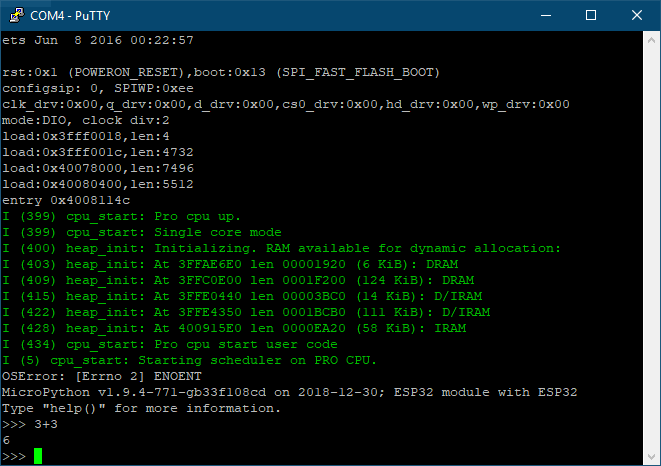This screenshot has width=661, height=466.
Task: Click the 'Type help()' information line
Action: [141, 408]
